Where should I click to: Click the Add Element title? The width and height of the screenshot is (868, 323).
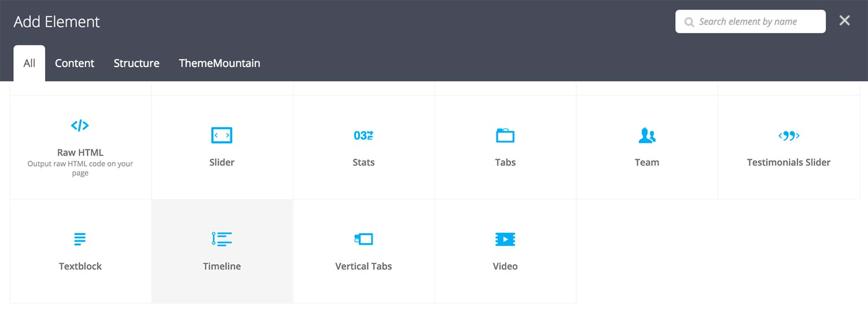click(x=57, y=22)
